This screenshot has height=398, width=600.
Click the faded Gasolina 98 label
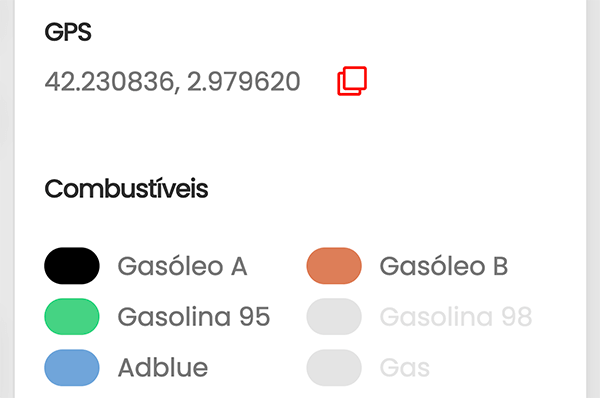point(456,317)
